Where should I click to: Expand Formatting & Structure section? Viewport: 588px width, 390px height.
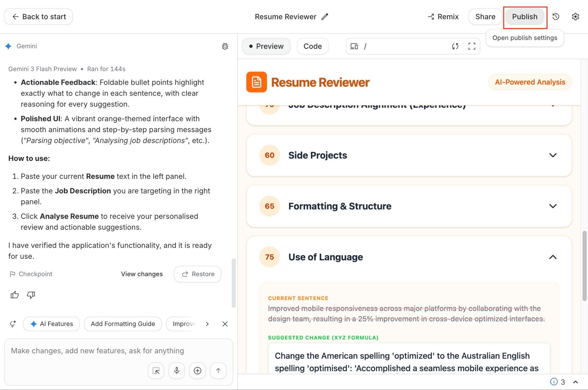[x=553, y=206]
